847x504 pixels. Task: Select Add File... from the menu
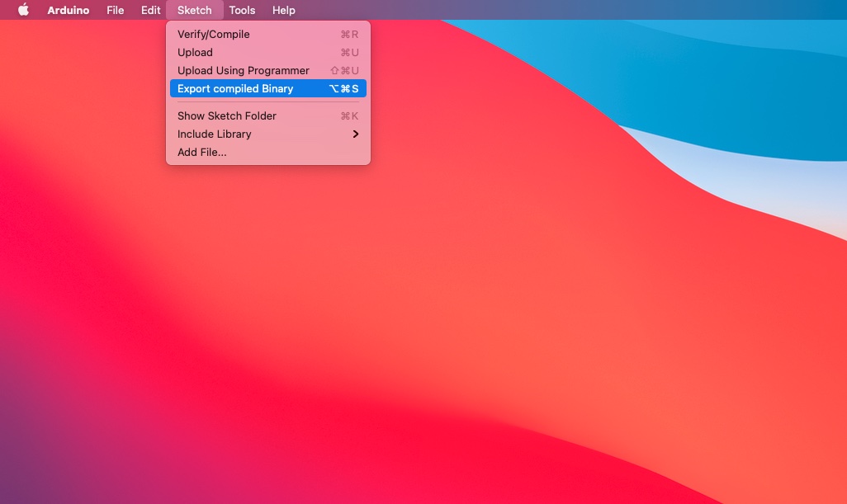(201, 153)
